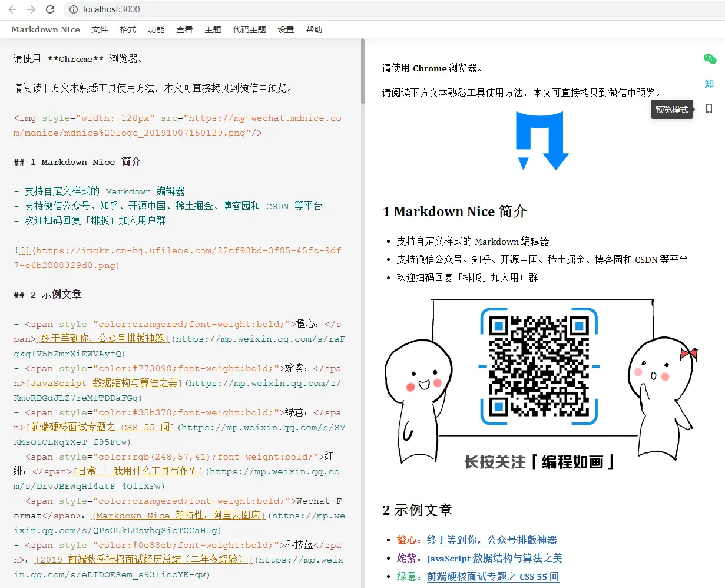This screenshot has height=588, width=725.
Task: Open the 前端硬核面试专题之 CSS 55 问 preview link
Action: 493,576
